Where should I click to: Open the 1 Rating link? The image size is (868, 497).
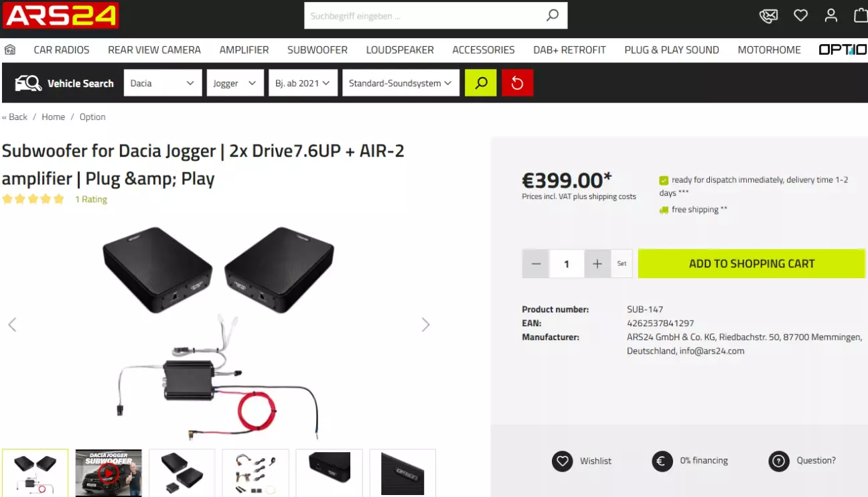click(91, 200)
